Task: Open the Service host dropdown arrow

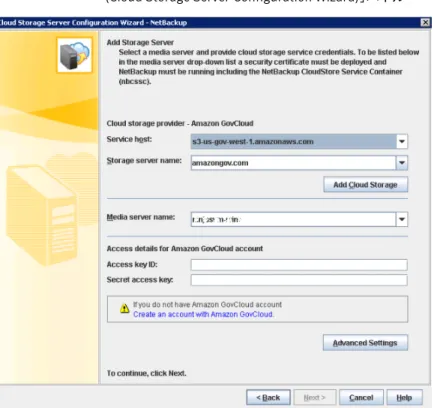Action: pos(402,141)
